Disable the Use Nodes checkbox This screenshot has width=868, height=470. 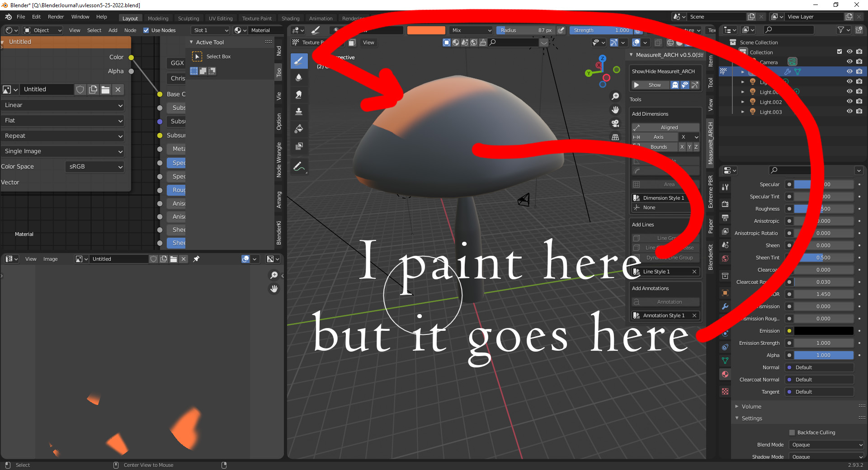146,30
